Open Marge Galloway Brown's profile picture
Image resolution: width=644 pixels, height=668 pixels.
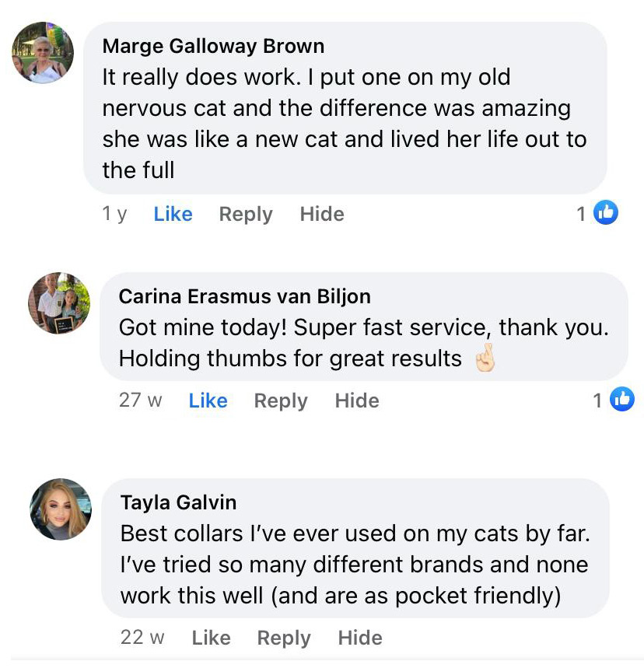tap(43, 53)
